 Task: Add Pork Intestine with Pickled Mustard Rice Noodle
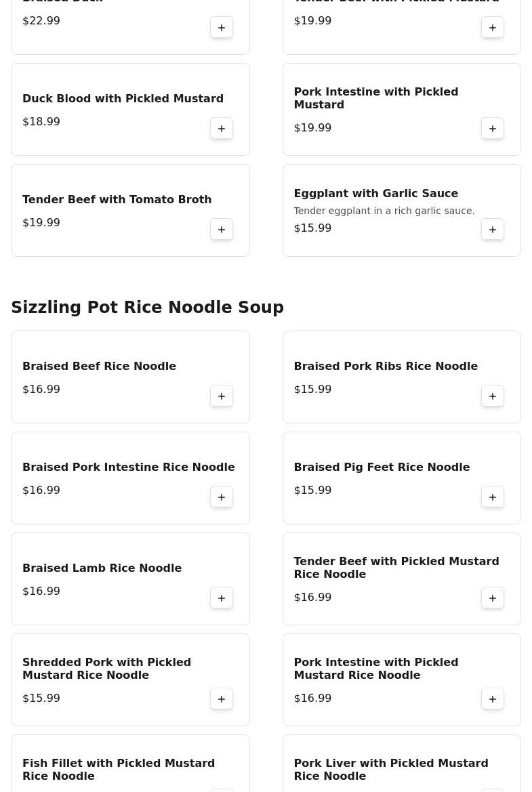(493, 699)
